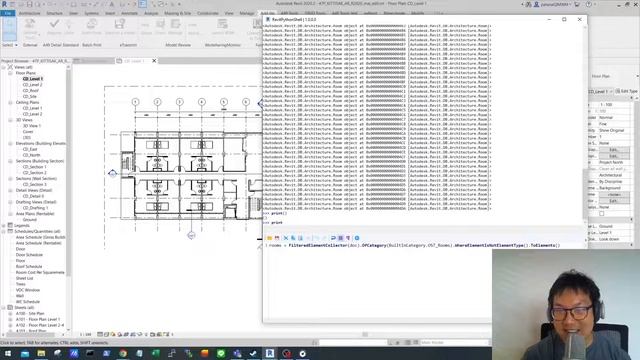Open the CD_Section 1 view
Screen dimensions: 640x360
35,167
